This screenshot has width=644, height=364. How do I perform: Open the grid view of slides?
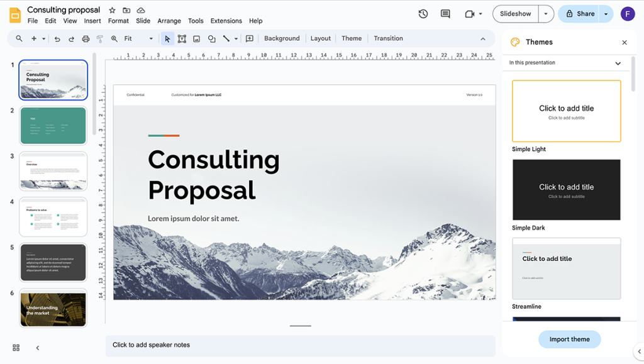pos(15,348)
